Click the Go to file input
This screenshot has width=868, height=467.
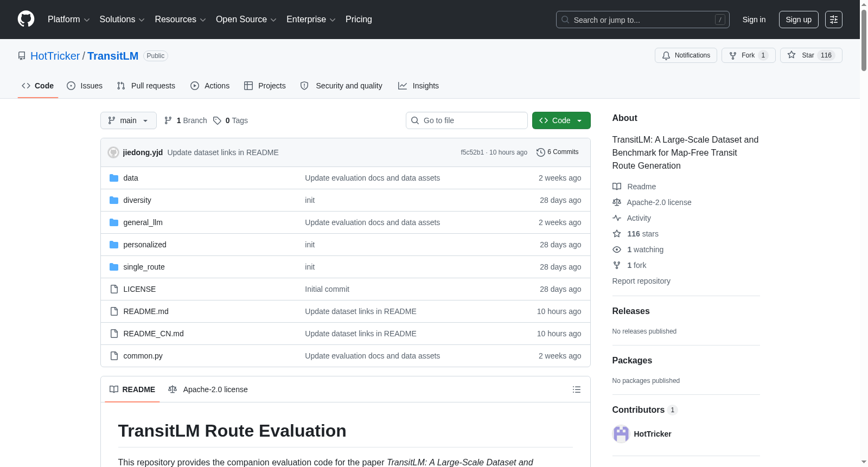467,120
